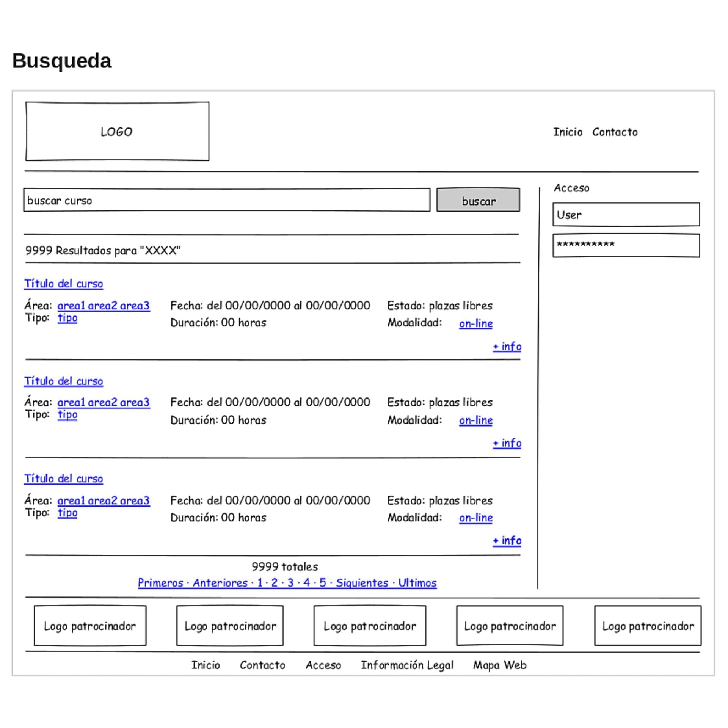Open the Inicio header menu item
Viewport: 728px width, 728px height.
click(567, 132)
